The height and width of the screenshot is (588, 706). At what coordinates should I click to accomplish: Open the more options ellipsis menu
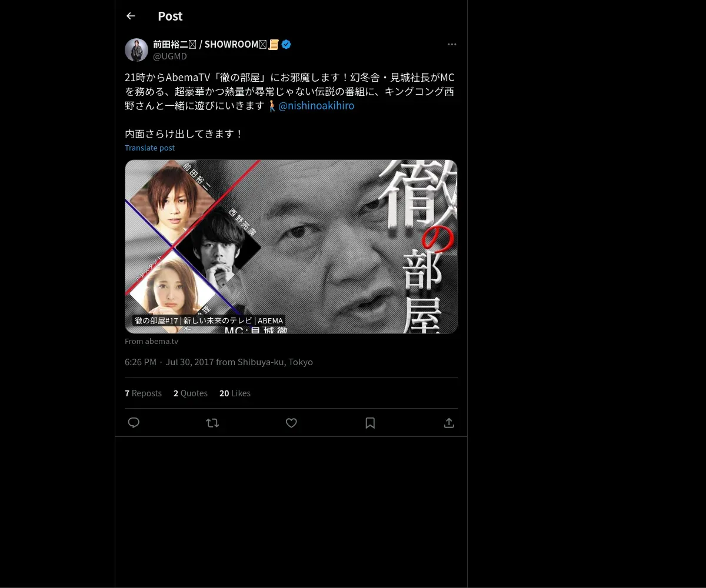(x=452, y=44)
